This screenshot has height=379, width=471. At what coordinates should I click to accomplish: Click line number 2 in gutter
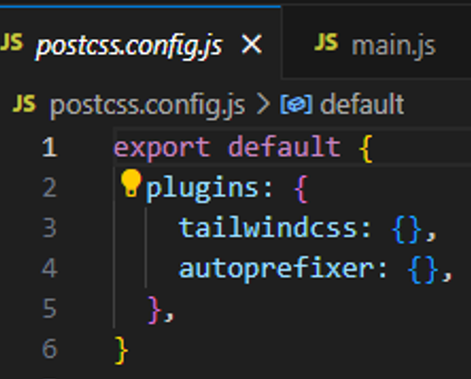pos(50,188)
